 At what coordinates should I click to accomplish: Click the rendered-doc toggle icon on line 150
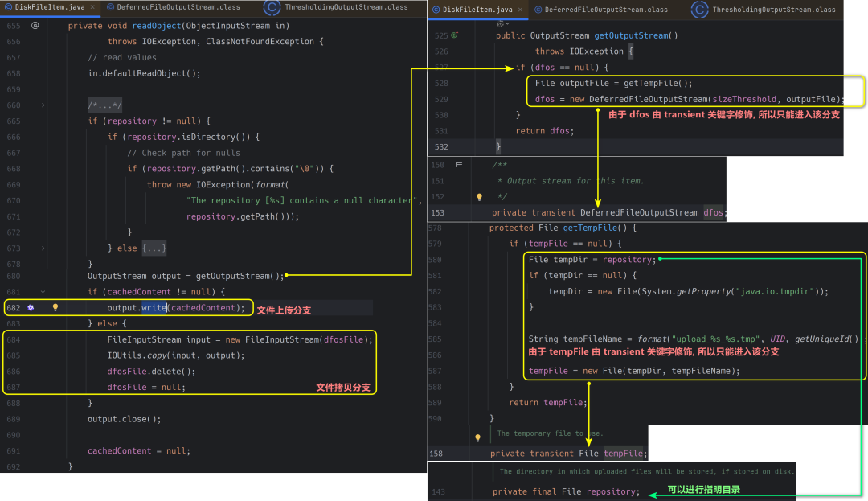[459, 165]
